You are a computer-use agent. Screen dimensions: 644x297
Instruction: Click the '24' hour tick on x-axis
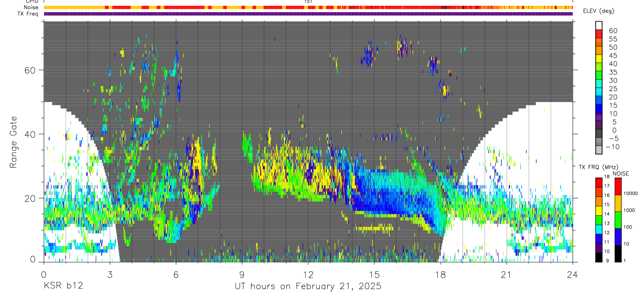click(x=573, y=274)
